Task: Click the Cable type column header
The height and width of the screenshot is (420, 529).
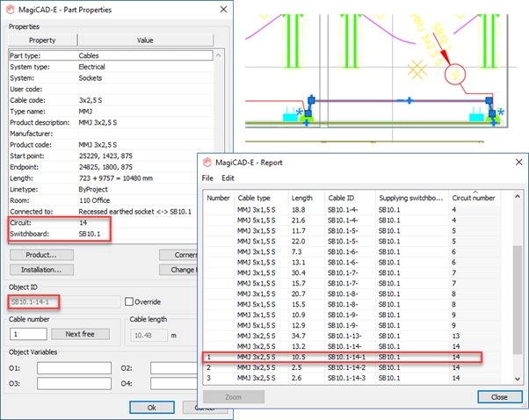Action: 261,198
